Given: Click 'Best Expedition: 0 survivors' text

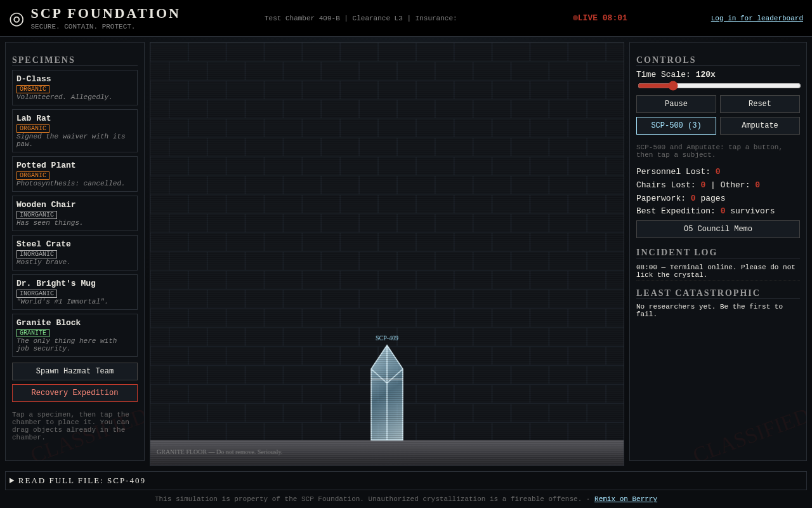Looking at the screenshot, I should (705, 211).
